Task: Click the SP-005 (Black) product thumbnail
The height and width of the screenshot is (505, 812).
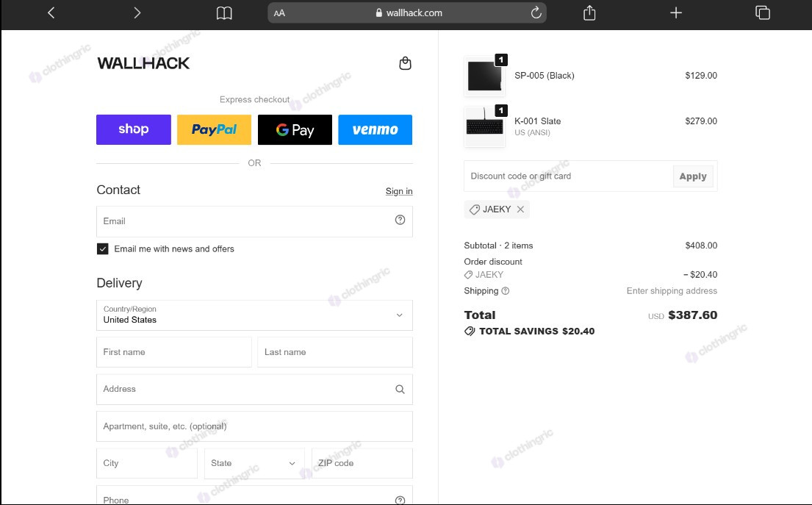Action: pos(484,76)
